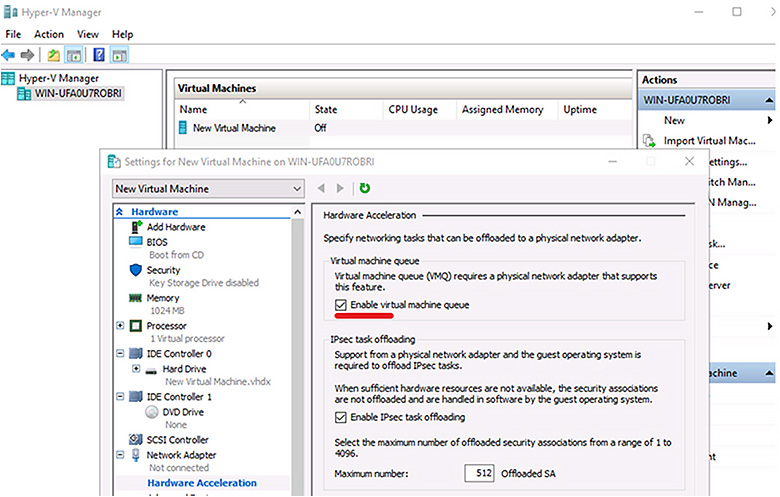
Task: Click the previous setting arrow in Settings
Action: pyautogui.click(x=321, y=188)
